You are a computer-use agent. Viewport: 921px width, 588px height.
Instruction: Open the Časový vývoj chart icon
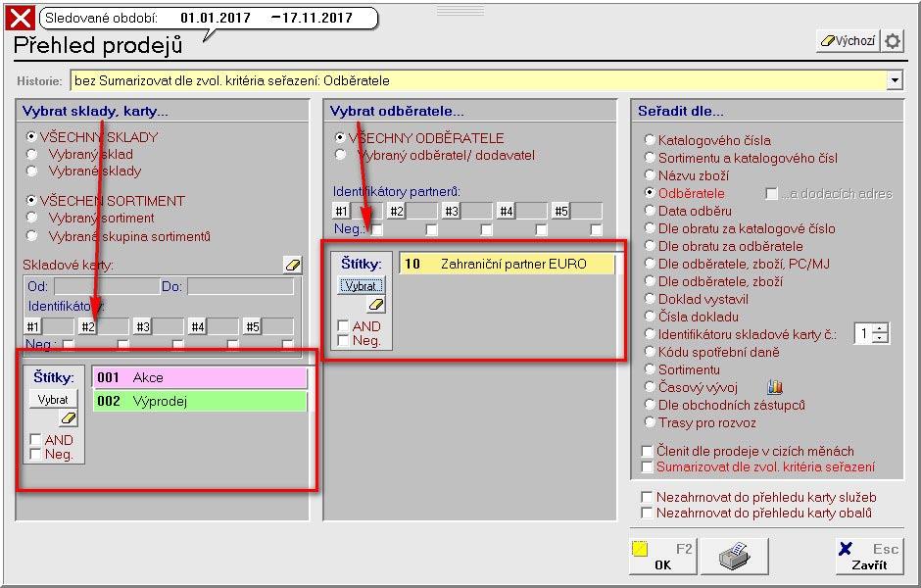point(775,387)
